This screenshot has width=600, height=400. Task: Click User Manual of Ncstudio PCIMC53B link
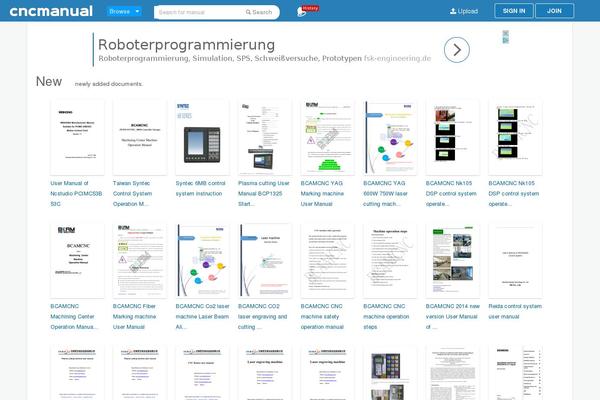tap(76, 194)
